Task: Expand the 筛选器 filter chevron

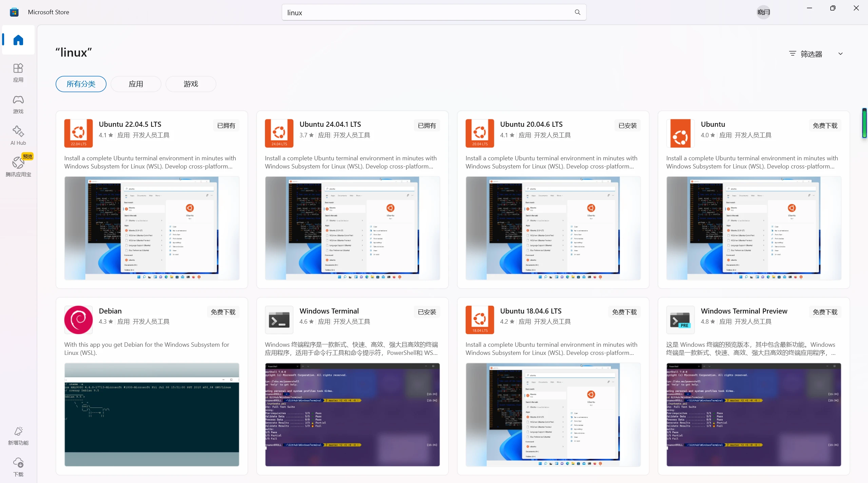Action: (841, 54)
